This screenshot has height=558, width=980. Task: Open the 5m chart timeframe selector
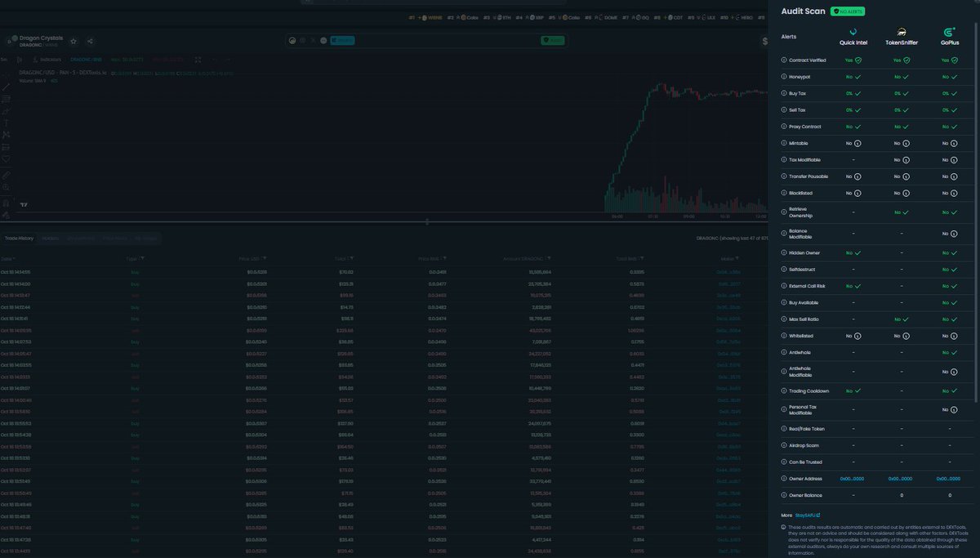point(4,60)
